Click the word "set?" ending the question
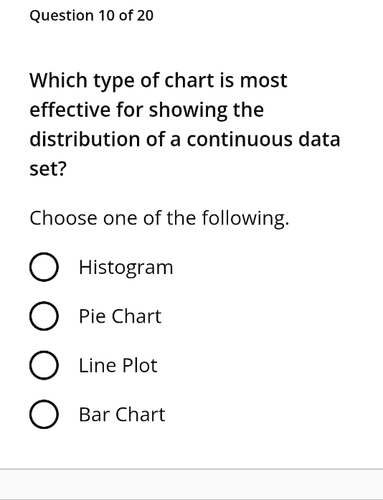Screen dimensions: 383x500 48,169
